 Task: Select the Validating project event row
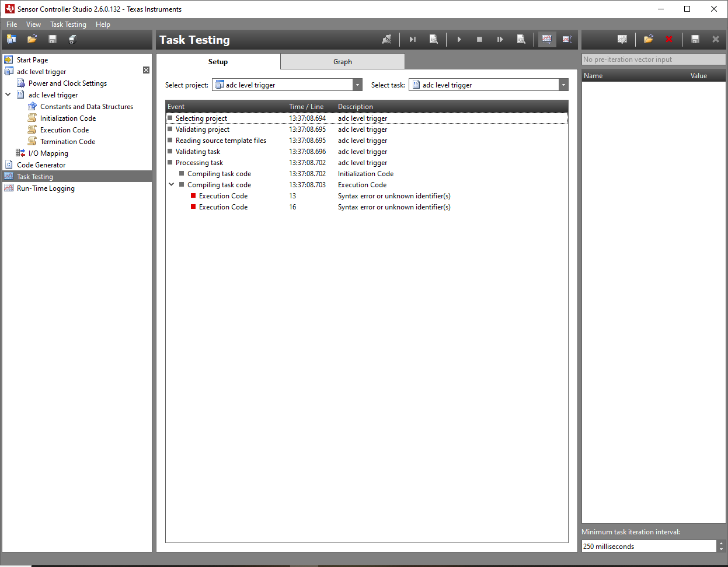pos(367,129)
